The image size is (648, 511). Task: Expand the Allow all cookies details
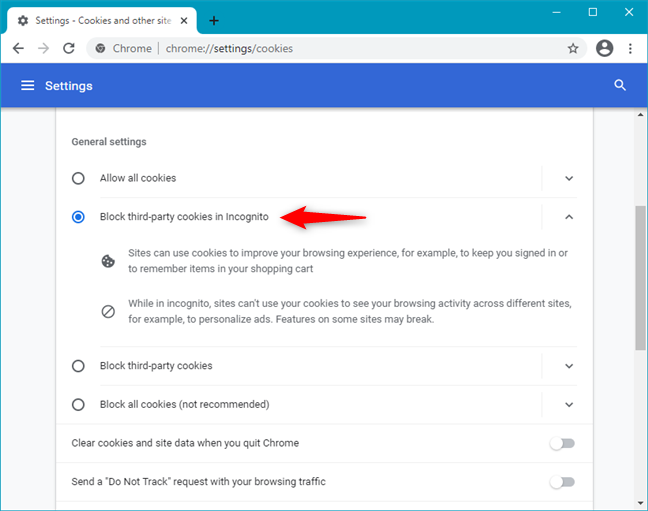coord(569,178)
